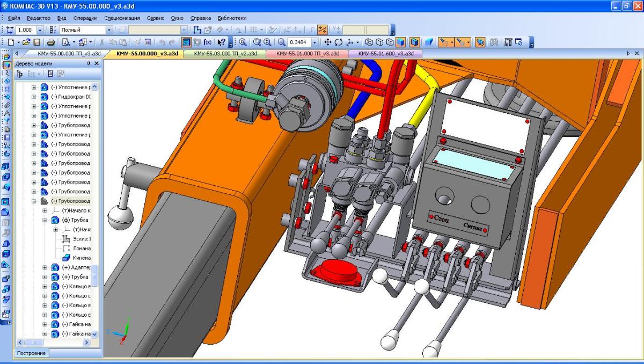
Task: Select the Rotate view tool
Action: pos(339,42)
